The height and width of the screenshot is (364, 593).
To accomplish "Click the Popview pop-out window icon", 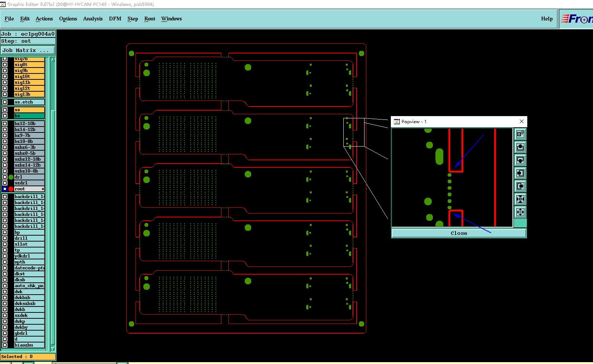I will (520, 134).
